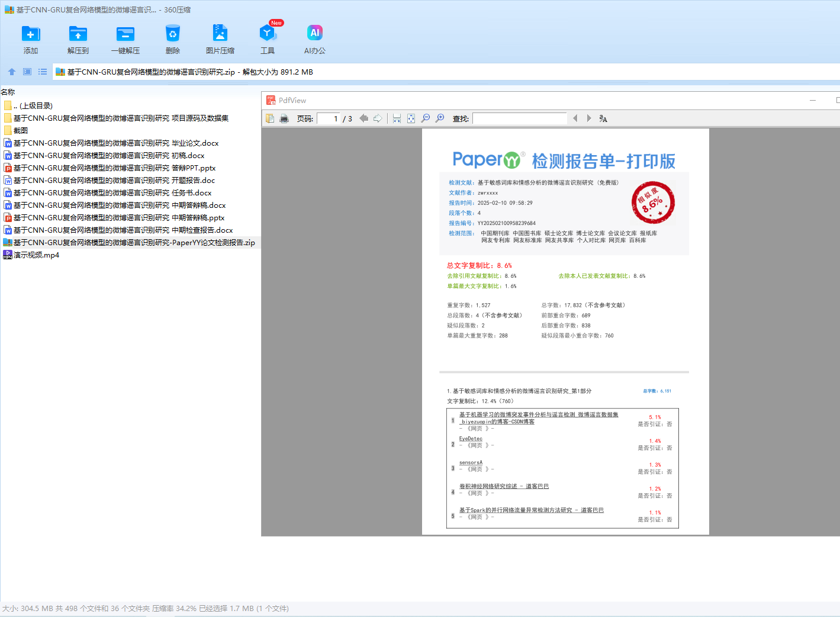Image resolution: width=840 pixels, height=617 pixels.
Task: Click the 总文字复制比: 8.6% text
Action: pos(479,265)
